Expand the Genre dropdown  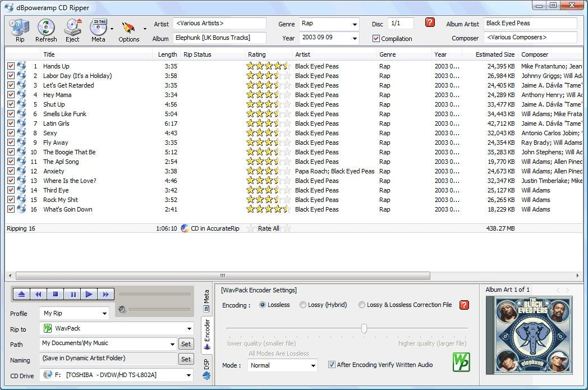pyautogui.click(x=355, y=24)
